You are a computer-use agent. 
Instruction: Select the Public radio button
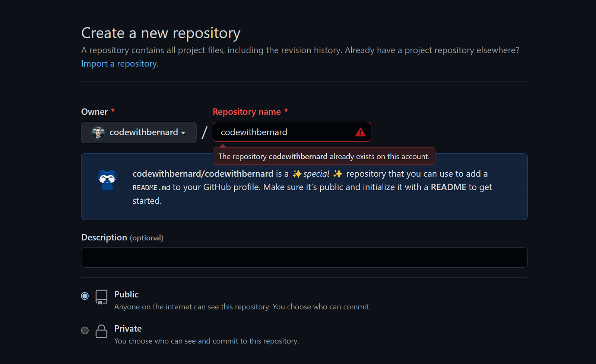click(85, 296)
